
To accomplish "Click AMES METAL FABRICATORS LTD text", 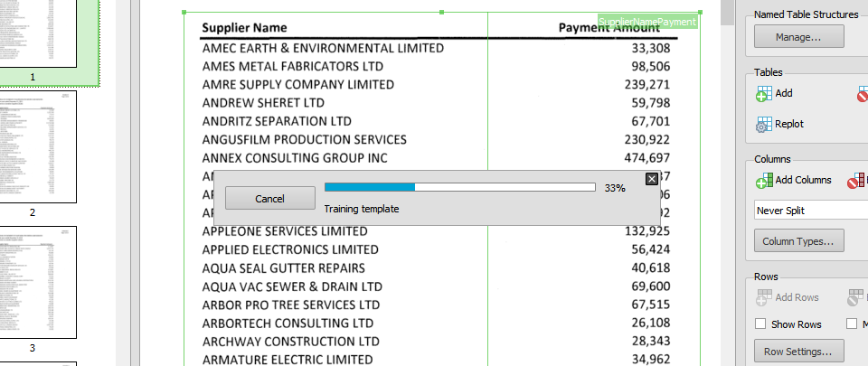I will point(293,66).
